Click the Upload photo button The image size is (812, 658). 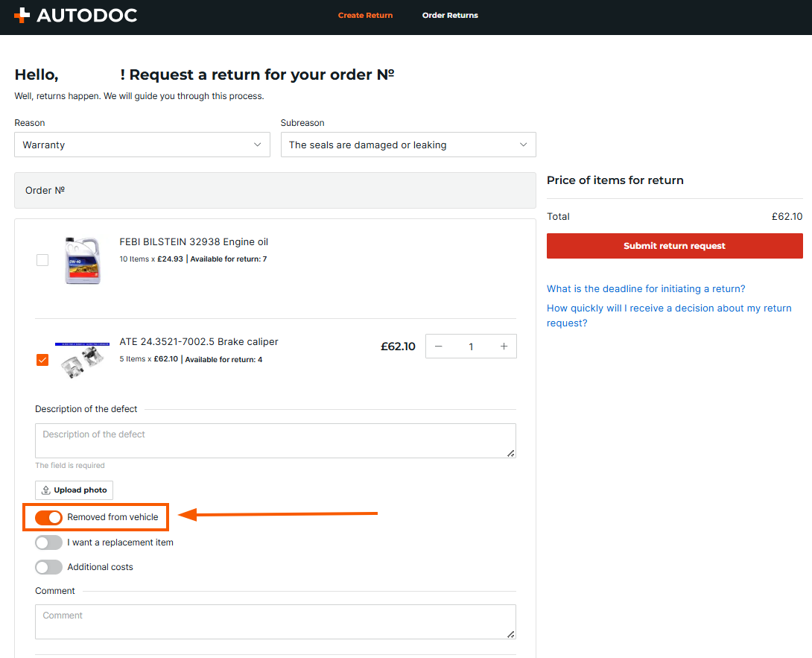pos(74,490)
